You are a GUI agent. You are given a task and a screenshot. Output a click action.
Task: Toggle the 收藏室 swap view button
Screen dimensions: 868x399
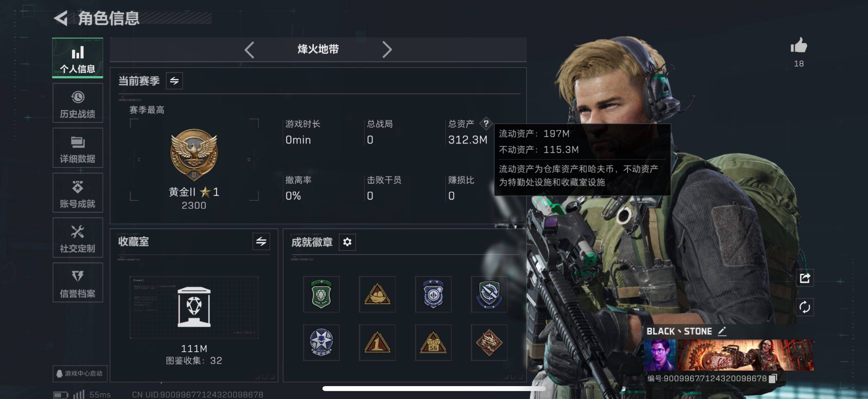tap(261, 242)
